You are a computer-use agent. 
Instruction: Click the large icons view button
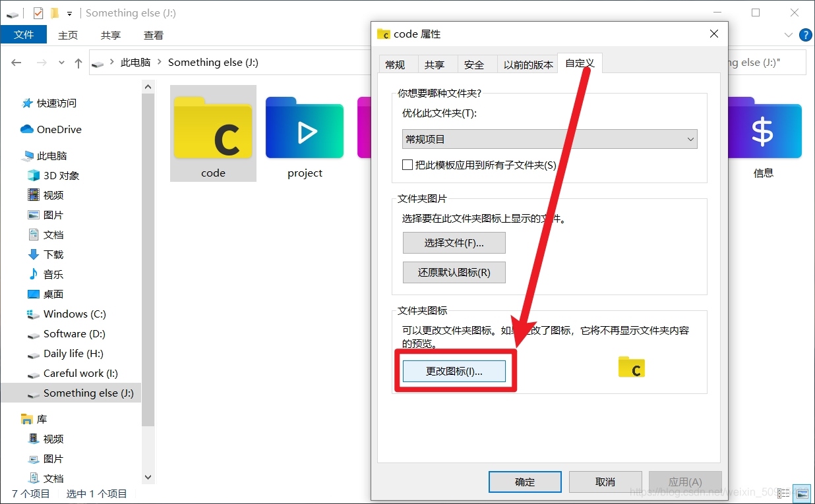click(x=802, y=493)
